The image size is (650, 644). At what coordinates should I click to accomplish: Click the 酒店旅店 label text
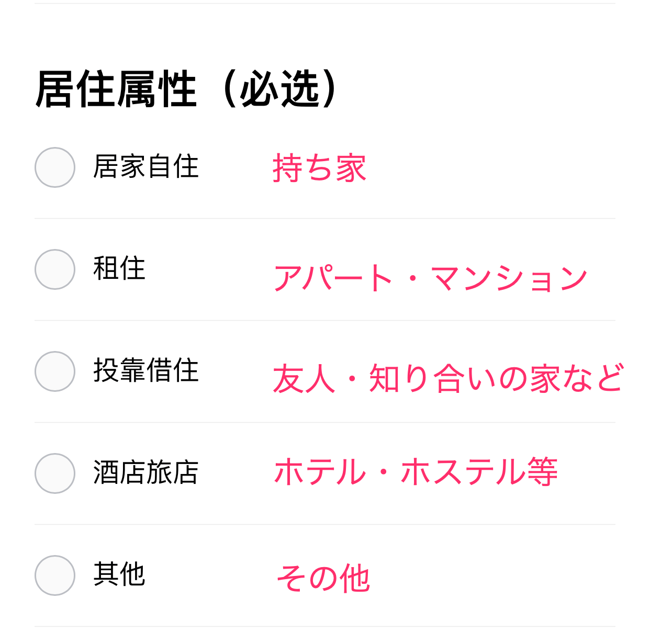[x=146, y=472]
